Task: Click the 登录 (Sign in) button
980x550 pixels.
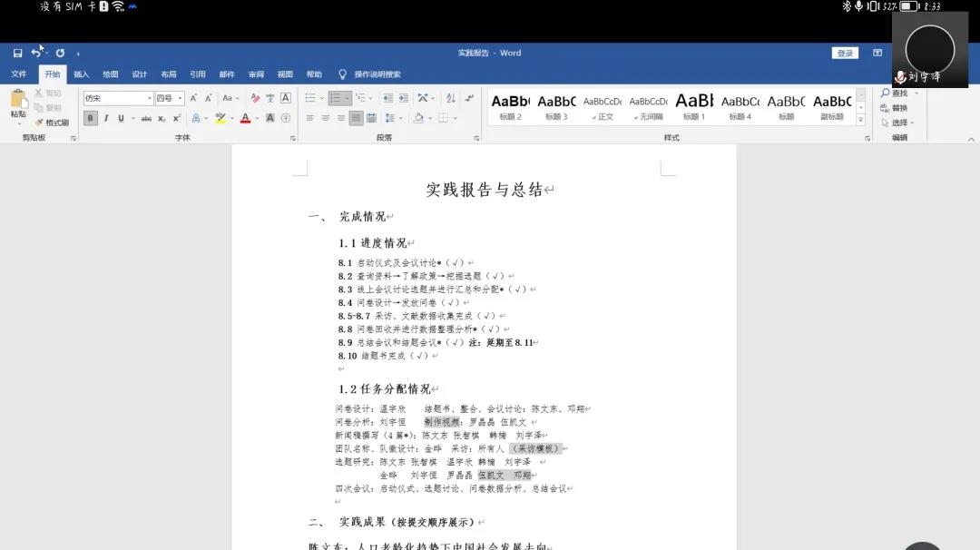Action: pos(845,53)
